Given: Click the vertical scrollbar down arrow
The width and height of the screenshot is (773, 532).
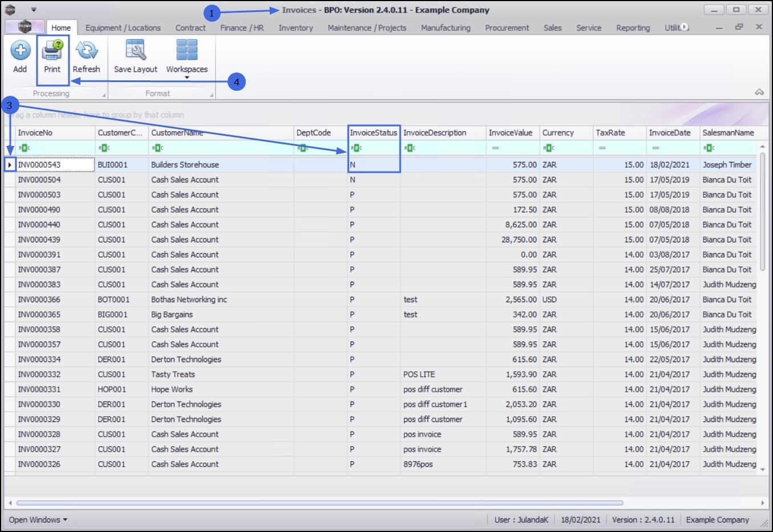Looking at the screenshot, I should [x=763, y=470].
